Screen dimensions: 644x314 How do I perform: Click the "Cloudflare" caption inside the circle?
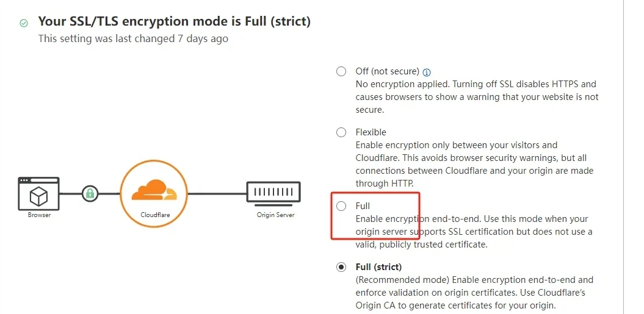coord(154,215)
